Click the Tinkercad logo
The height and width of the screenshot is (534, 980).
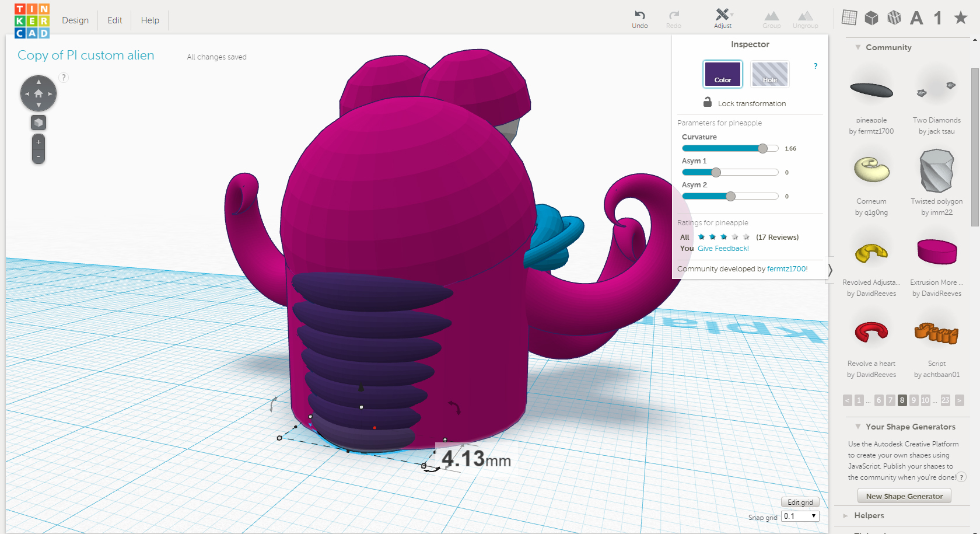pos(32,20)
